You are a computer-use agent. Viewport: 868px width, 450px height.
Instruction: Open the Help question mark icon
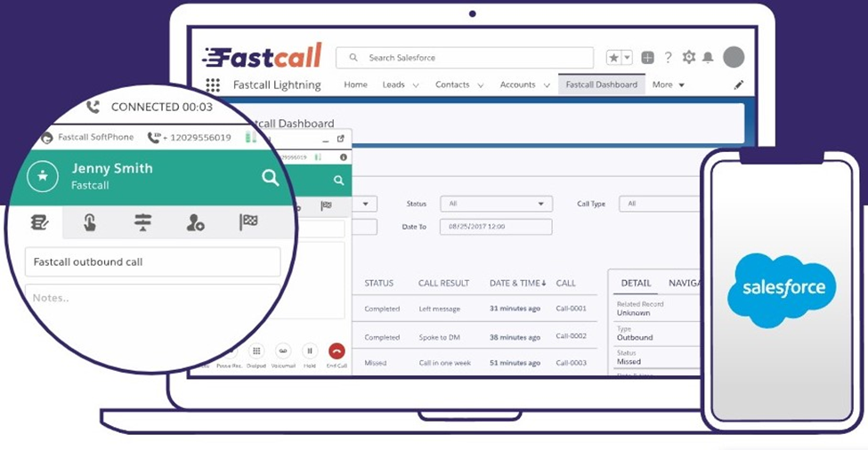[669, 57]
